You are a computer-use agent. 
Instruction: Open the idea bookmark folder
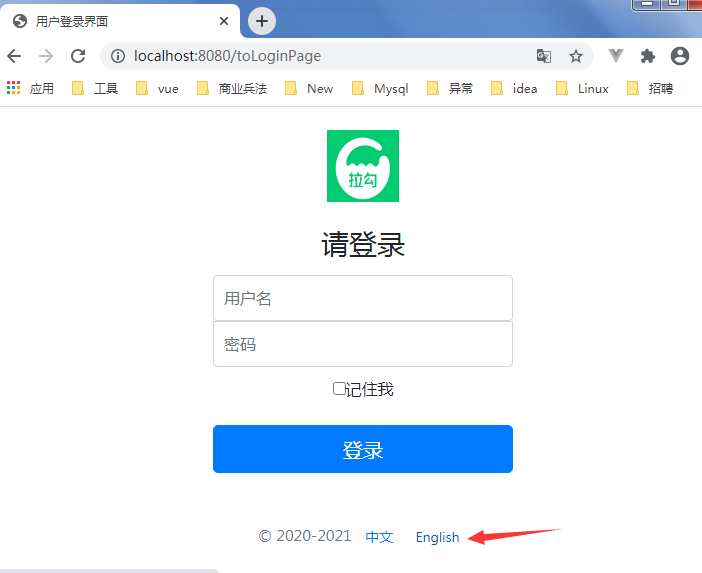pos(514,88)
